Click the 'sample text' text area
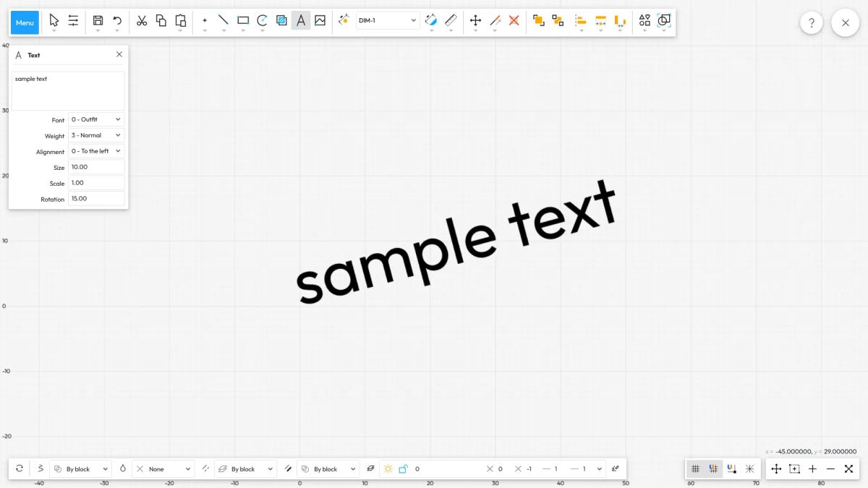868x488 pixels. (68, 90)
